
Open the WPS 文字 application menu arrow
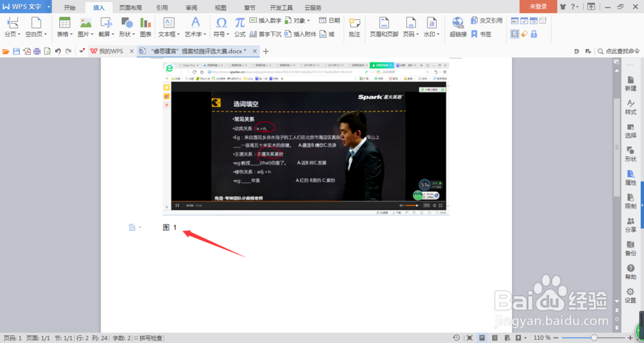(x=49, y=6)
